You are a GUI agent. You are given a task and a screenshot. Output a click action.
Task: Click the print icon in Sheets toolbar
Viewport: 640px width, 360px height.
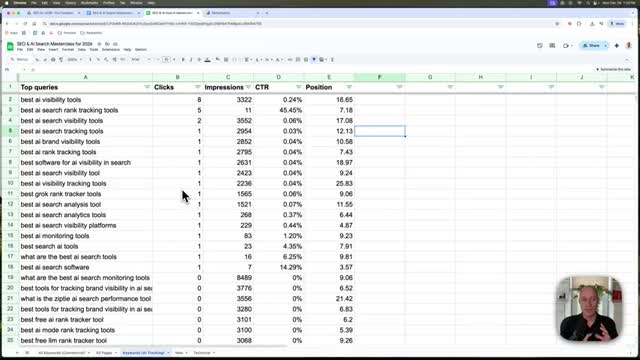53,60
